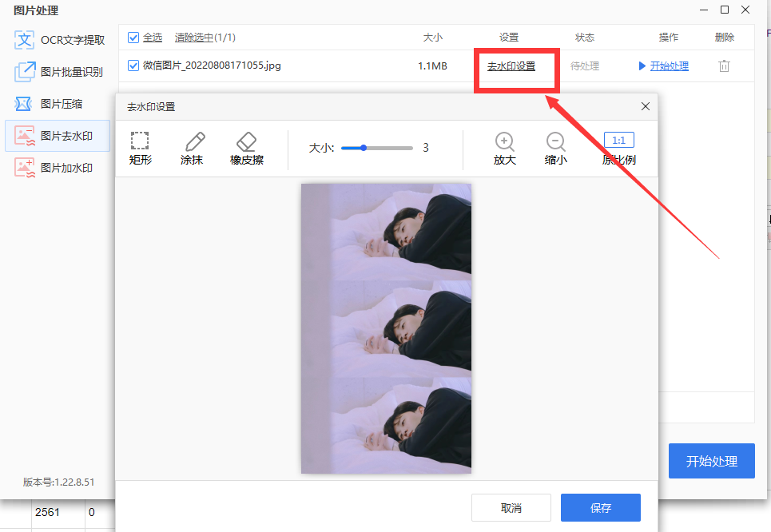
Task: Open the 去水印设置 link for the file
Action: pos(511,66)
